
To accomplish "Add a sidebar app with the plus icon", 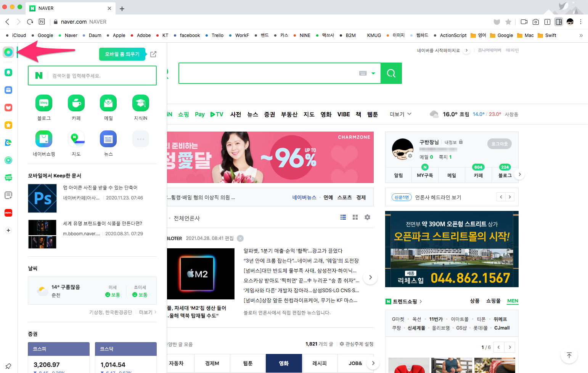I will pyautogui.click(x=8, y=230).
